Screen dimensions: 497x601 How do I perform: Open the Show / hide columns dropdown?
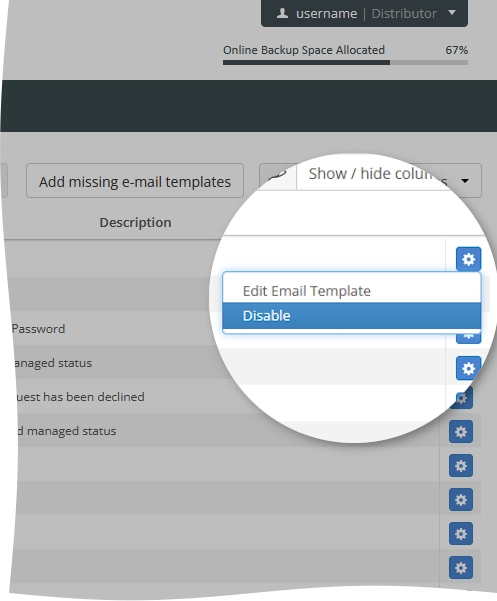389,180
